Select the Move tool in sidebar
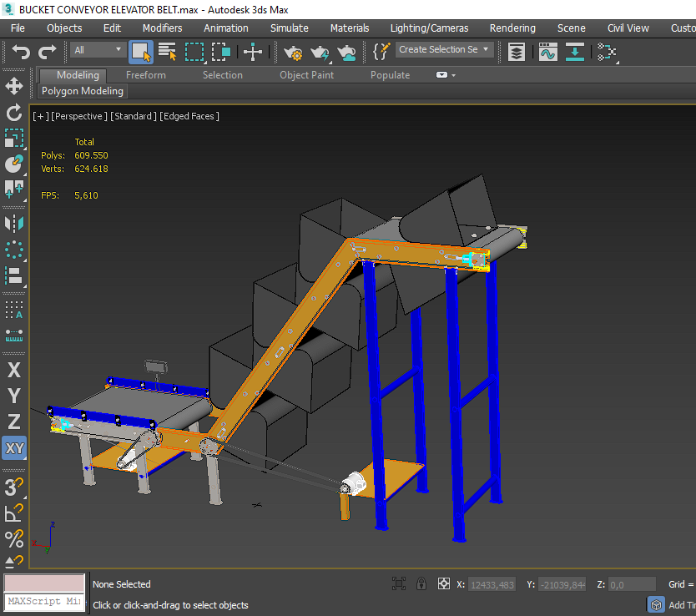 (x=13, y=86)
